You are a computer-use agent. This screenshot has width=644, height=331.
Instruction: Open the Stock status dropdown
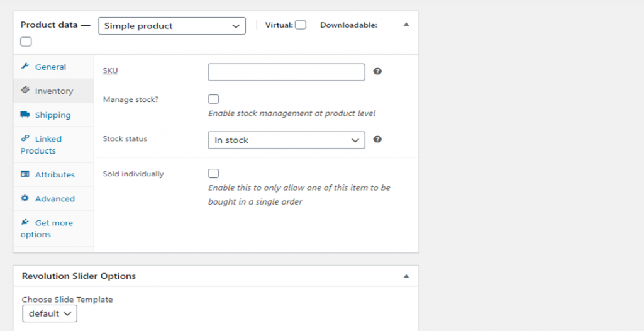(x=286, y=140)
